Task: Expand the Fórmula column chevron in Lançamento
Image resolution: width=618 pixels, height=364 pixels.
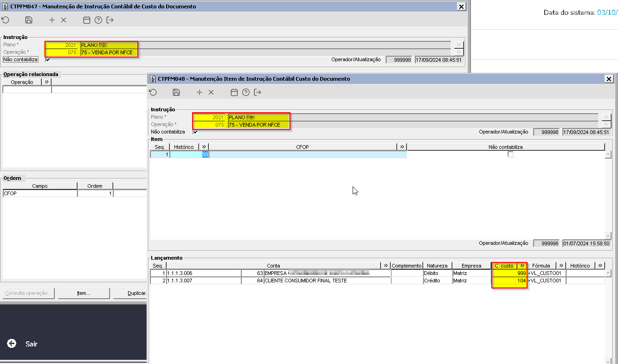Action: (x=561, y=265)
